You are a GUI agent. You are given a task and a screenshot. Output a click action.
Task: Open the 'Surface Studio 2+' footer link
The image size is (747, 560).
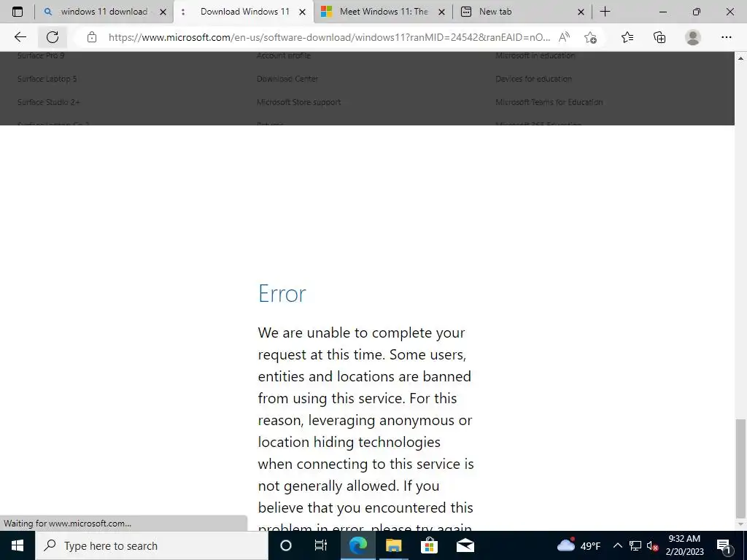pyautogui.click(x=49, y=102)
